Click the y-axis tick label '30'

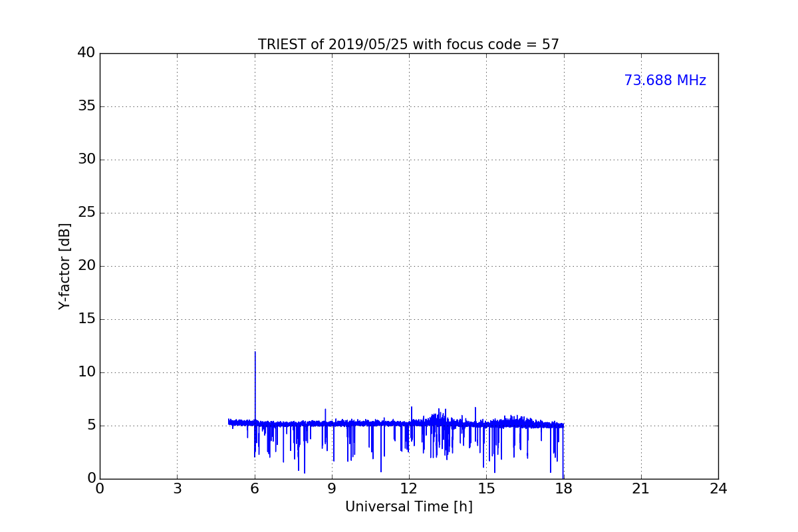[86, 160]
